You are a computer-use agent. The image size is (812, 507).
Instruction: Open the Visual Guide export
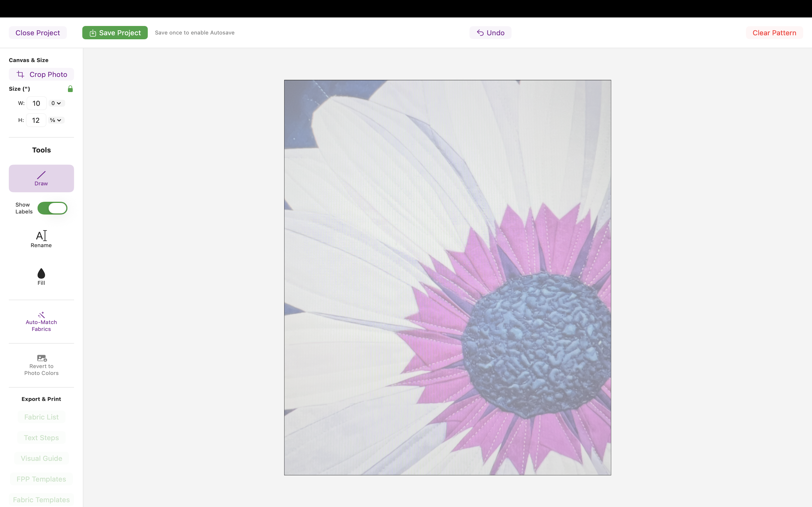coord(41,458)
